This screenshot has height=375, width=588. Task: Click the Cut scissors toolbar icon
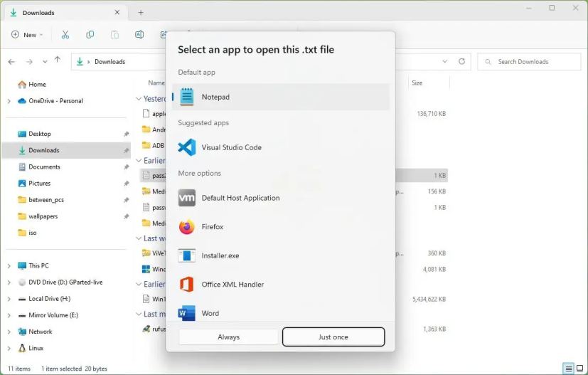(65, 34)
